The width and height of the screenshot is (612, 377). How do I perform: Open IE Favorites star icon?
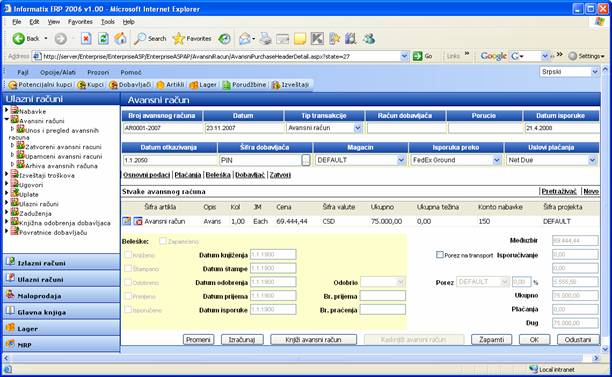tap(192, 39)
